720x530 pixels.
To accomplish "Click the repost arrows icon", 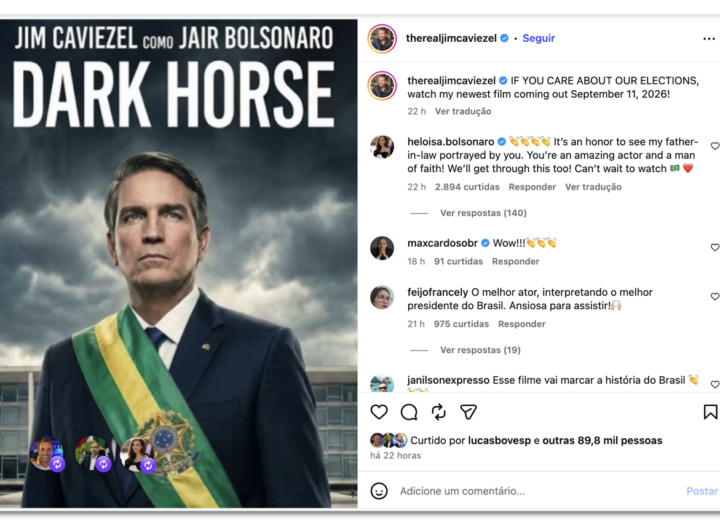I will [x=438, y=412].
